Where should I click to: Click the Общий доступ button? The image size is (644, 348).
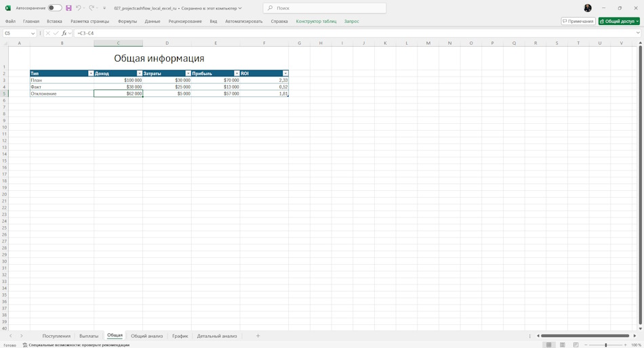click(619, 22)
